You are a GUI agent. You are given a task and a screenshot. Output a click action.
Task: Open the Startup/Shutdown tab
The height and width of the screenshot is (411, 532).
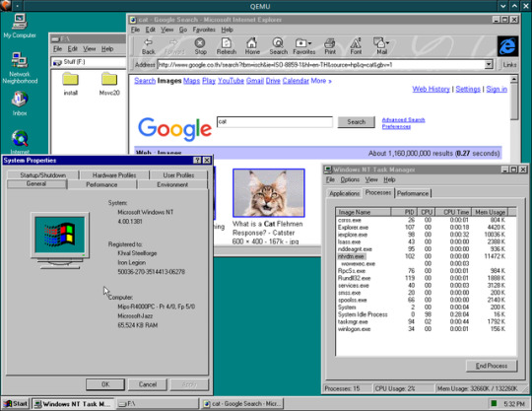click(x=42, y=175)
